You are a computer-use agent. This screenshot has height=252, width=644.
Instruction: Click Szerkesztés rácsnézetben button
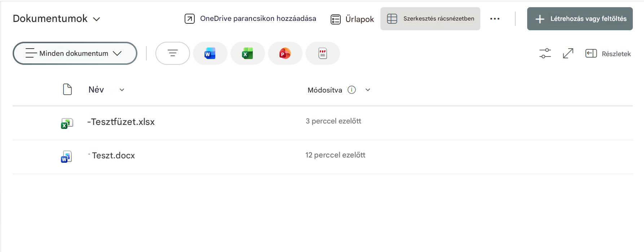pos(430,19)
